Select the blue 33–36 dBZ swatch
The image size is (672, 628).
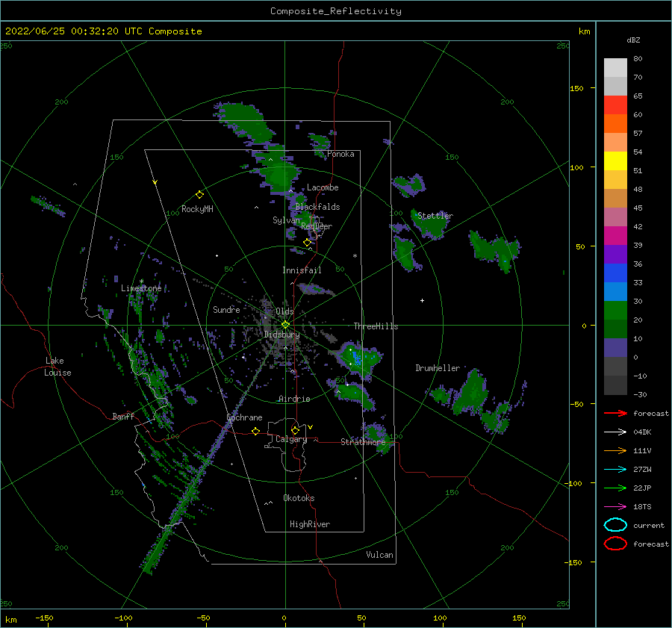615,273
